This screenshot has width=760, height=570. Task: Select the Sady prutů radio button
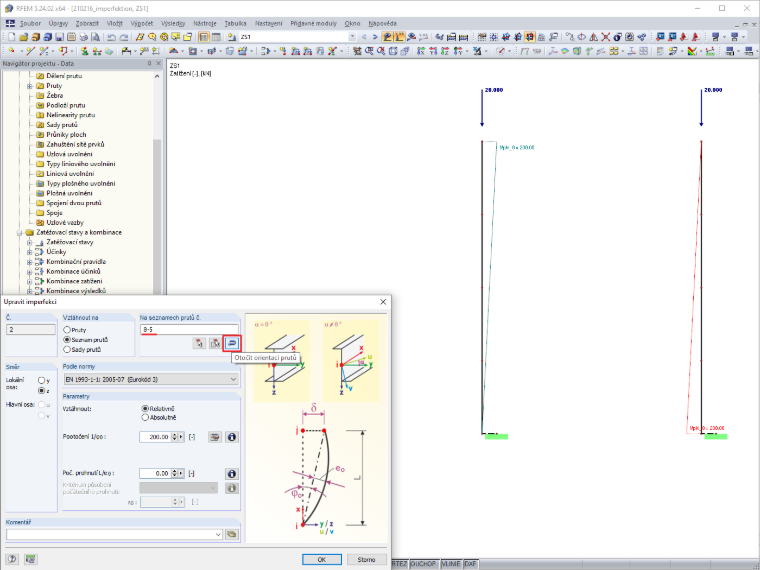67,349
